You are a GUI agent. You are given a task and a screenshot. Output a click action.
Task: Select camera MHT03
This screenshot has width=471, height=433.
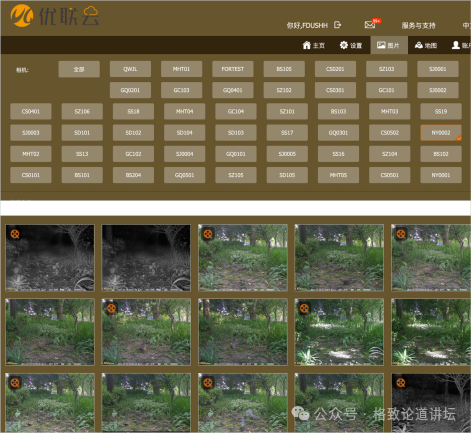[389, 112]
